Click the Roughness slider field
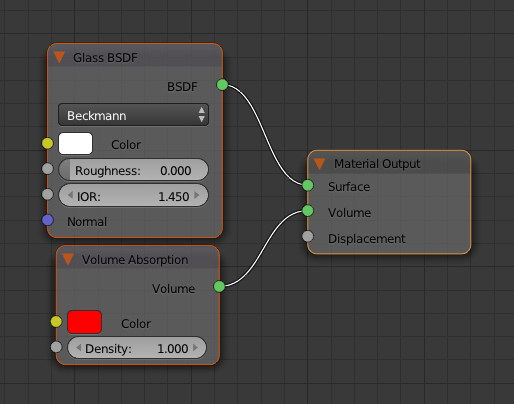The width and height of the screenshot is (514, 404). (133, 170)
